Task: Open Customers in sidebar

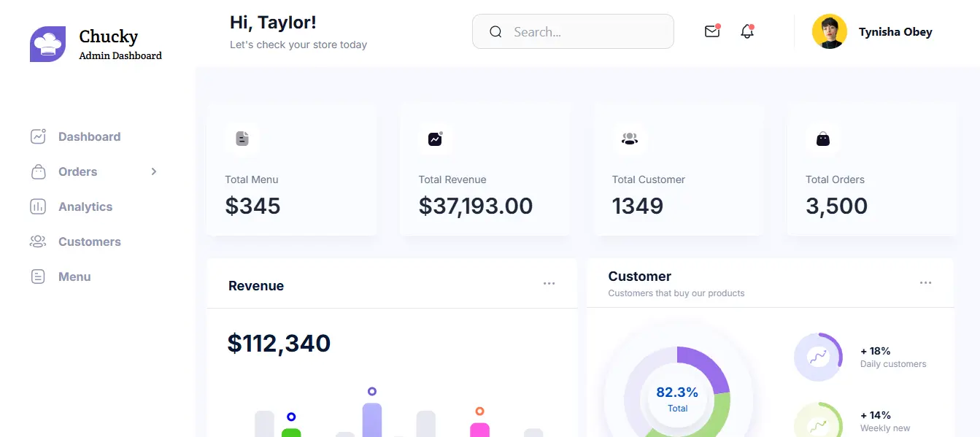Action: point(90,241)
